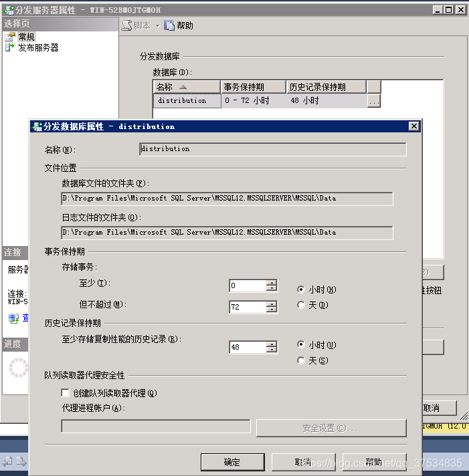This screenshot has height=476, width=469.
Task: Increase the 'at least' (至少) spinner value
Action: (x=272, y=283)
